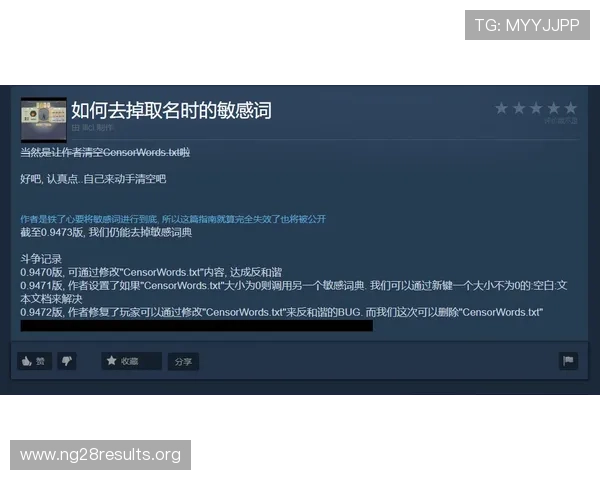
Task: Open the guide title 如何去掉取名时的敏感词
Action: (171, 111)
